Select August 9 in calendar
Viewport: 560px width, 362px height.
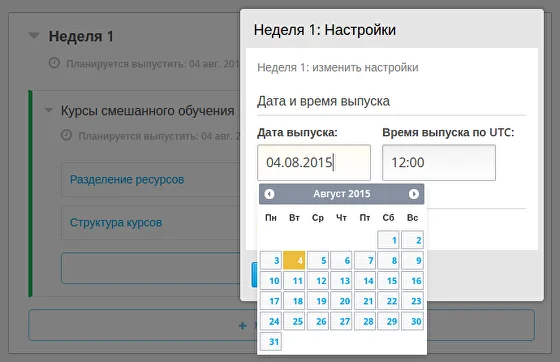pos(412,260)
